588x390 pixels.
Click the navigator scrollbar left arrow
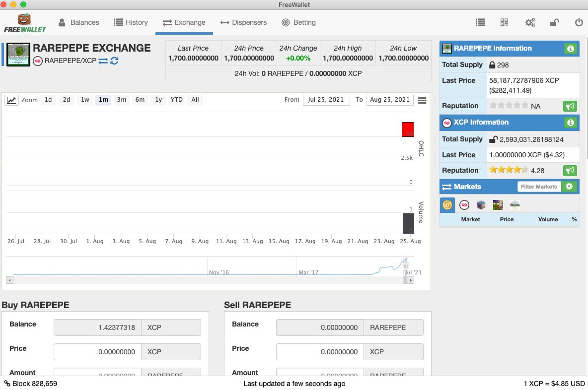point(10,280)
